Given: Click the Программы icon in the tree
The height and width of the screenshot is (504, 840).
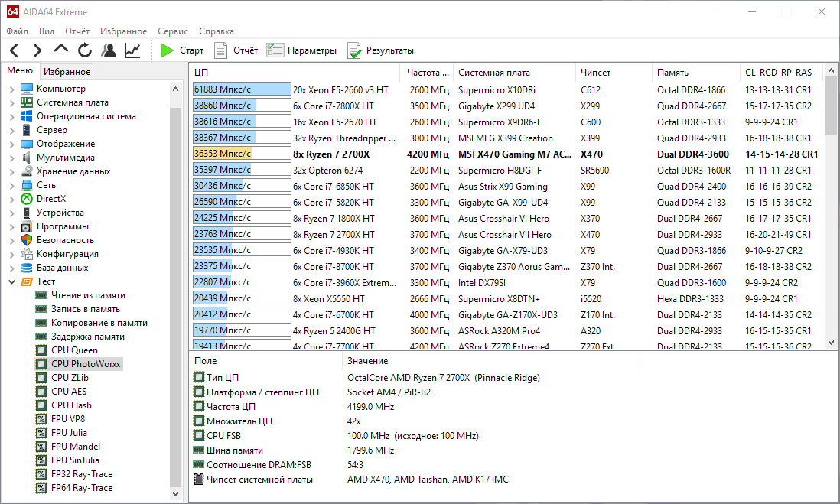Looking at the screenshot, I should (x=27, y=226).
